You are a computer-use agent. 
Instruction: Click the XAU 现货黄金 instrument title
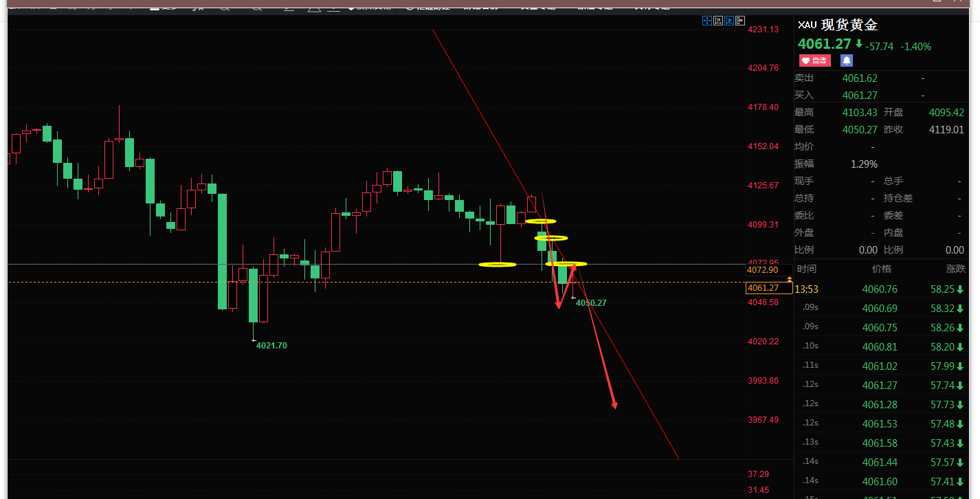point(838,25)
